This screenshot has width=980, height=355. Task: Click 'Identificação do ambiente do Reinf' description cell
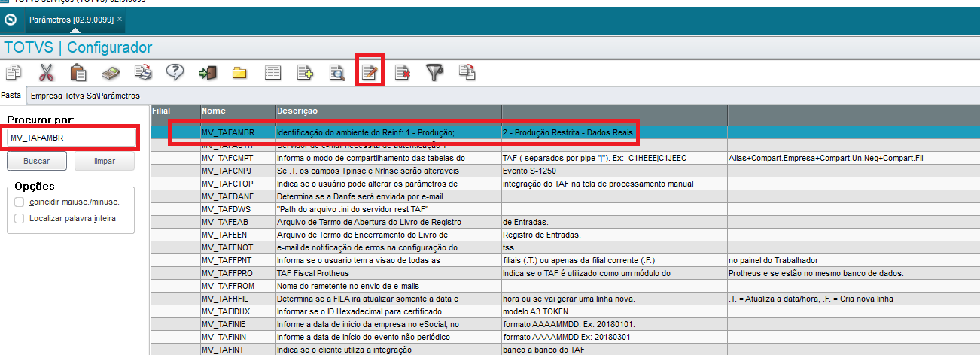click(x=388, y=132)
